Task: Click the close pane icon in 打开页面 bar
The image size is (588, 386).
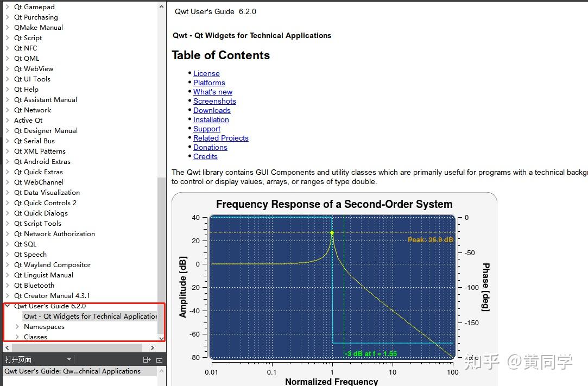Action: (160, 360)
